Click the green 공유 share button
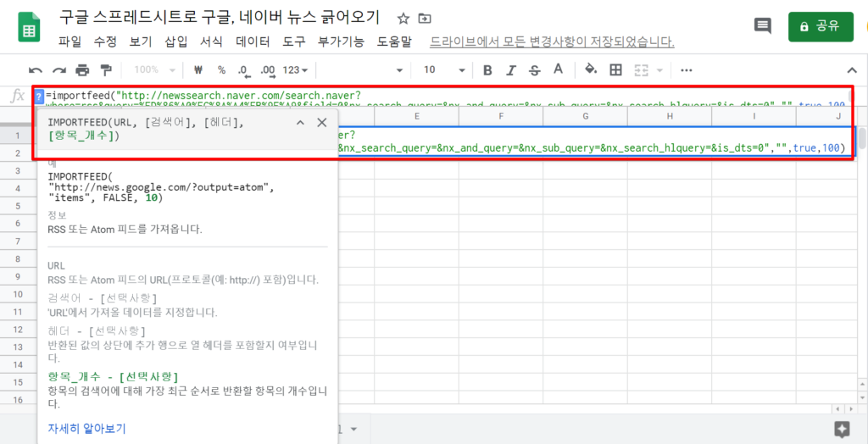Viewport: 868px width, 444px height. click(821, 26)
